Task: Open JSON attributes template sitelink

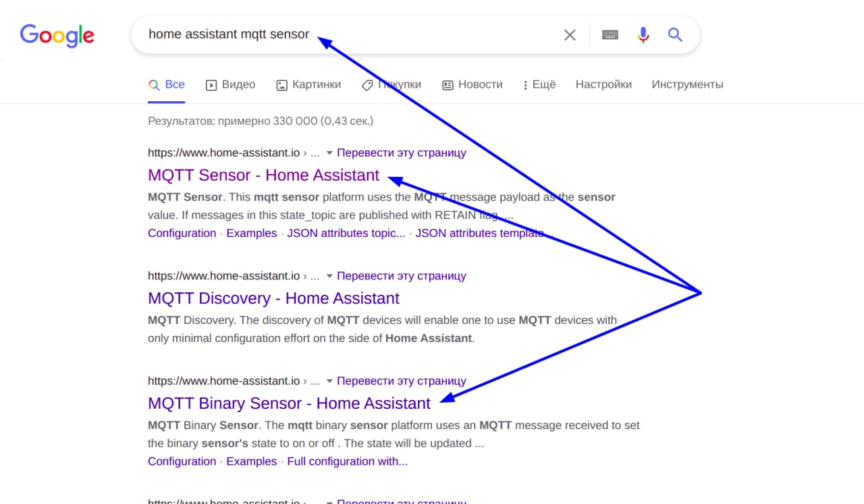Action: 483,233
